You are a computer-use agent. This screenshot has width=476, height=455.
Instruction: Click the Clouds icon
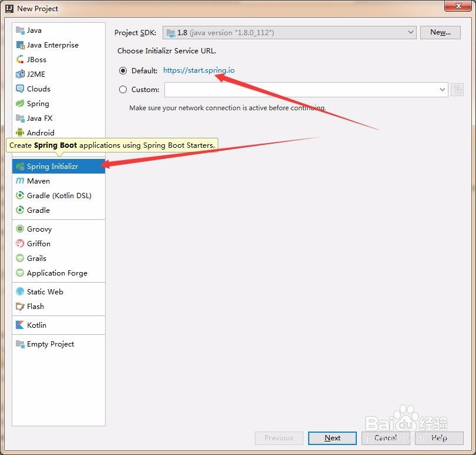[20, 89]
